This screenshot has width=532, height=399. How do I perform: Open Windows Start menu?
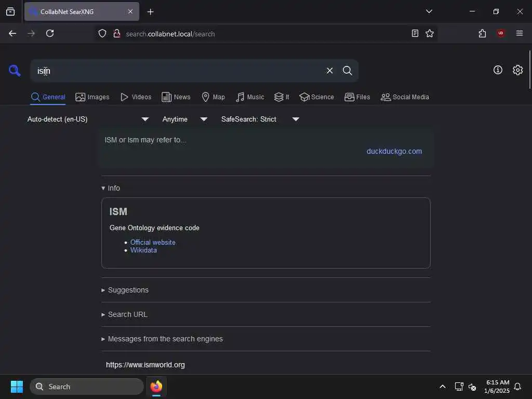pos(17,387)
